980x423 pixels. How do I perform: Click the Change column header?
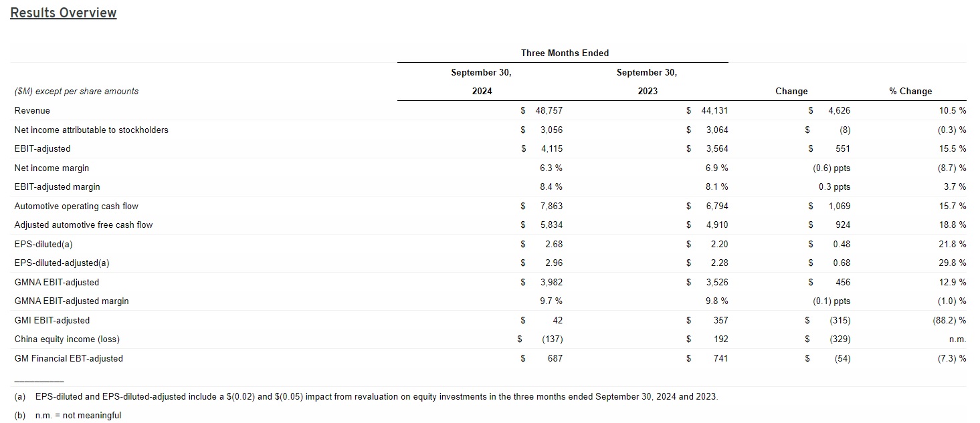click(x=791, y=92)
